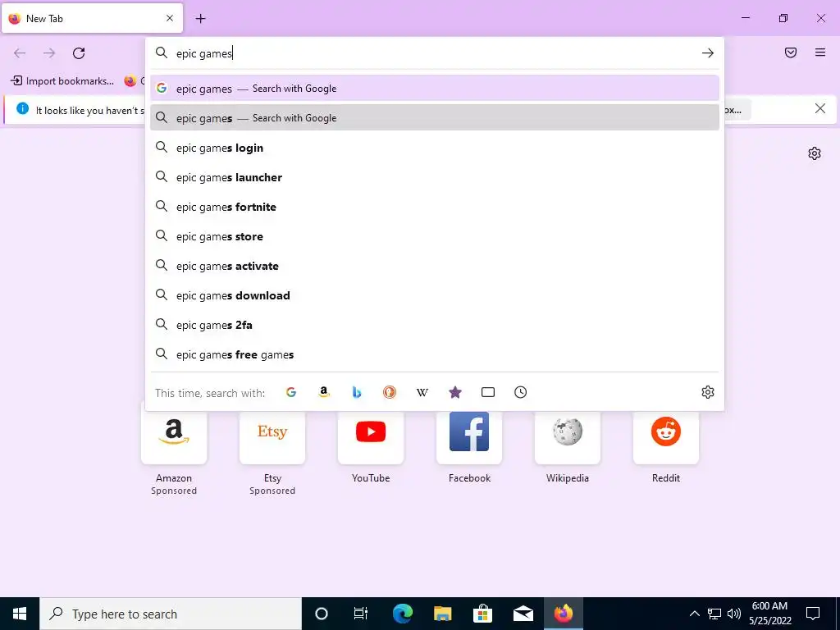
Task: Go forward one page
Action: 49,53
